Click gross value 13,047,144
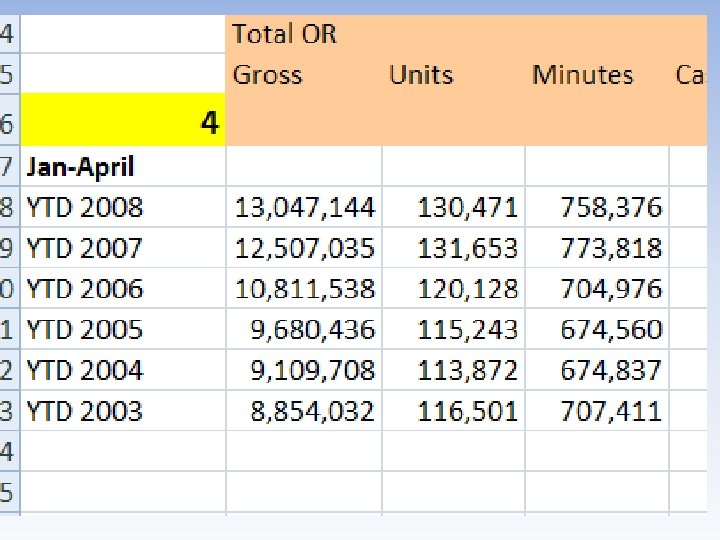This screenshot has width=720, height=540. (x=305, y=207)
